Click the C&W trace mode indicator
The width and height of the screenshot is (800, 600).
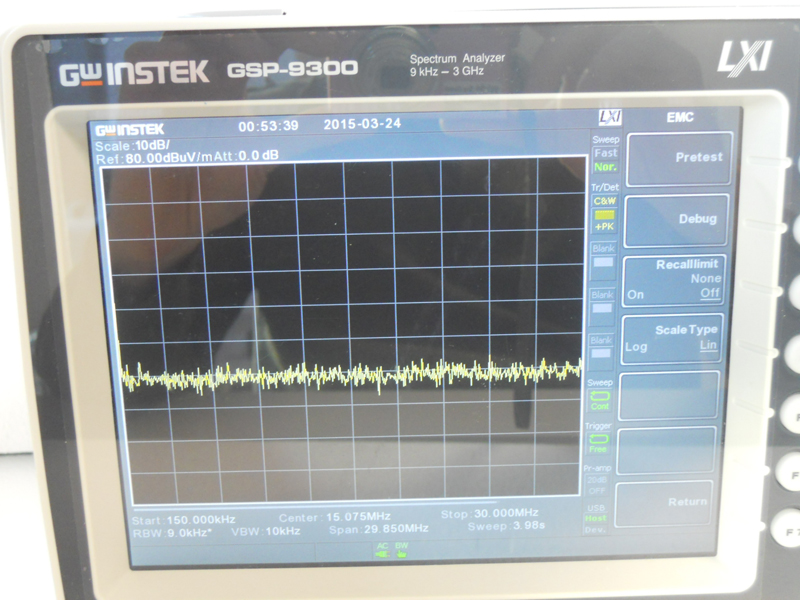tap(605, 201)
